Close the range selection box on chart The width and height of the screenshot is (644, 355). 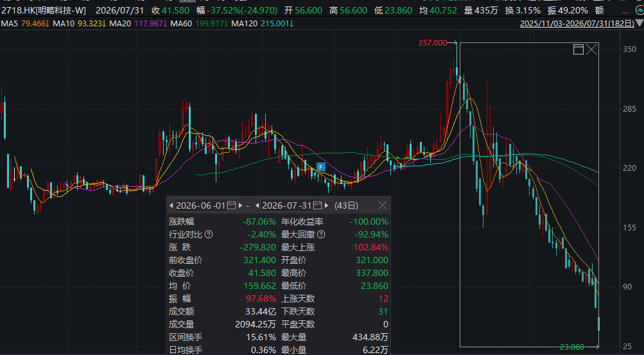click(x=591, y=49)
